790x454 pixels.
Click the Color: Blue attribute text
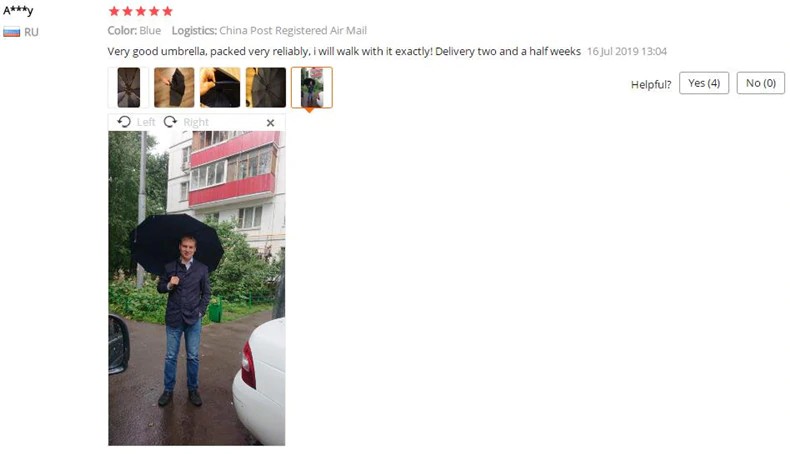(134, 31)
